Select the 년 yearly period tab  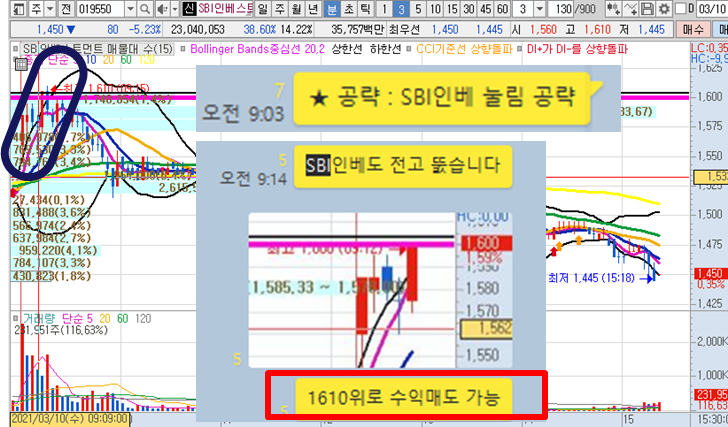point(314,8)
